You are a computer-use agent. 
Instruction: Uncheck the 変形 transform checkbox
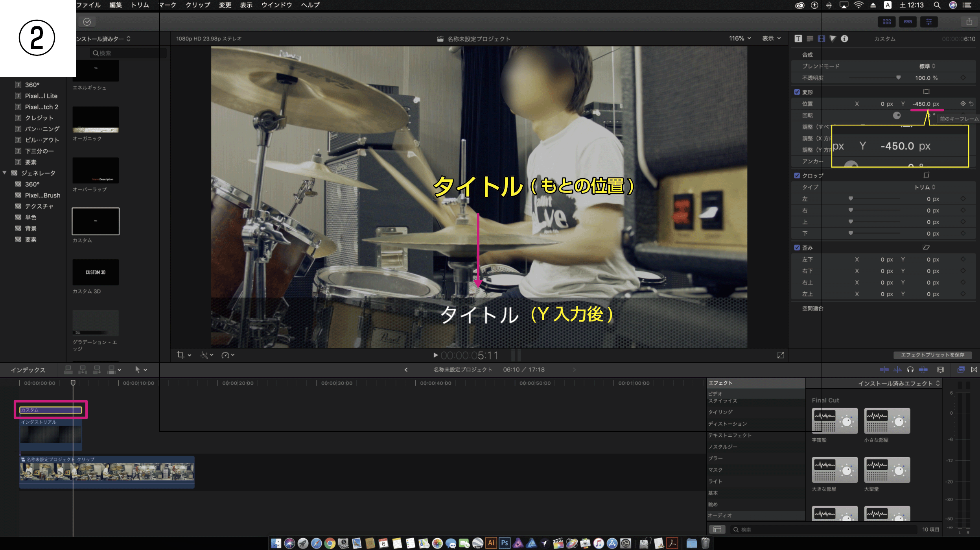coord(797,92)
